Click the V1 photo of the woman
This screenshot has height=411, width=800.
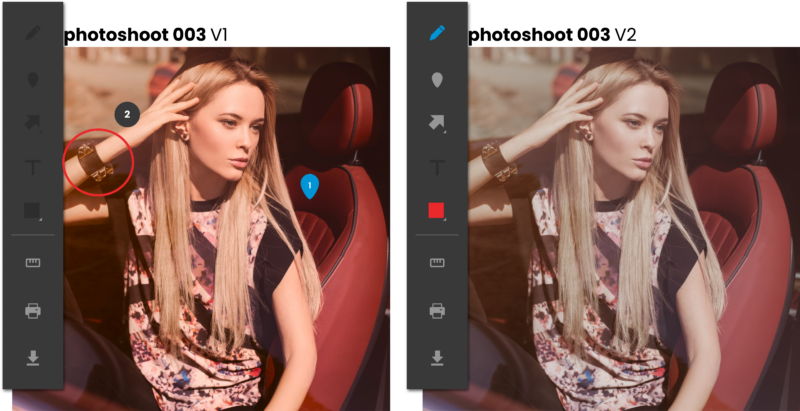tap(227, 228)
